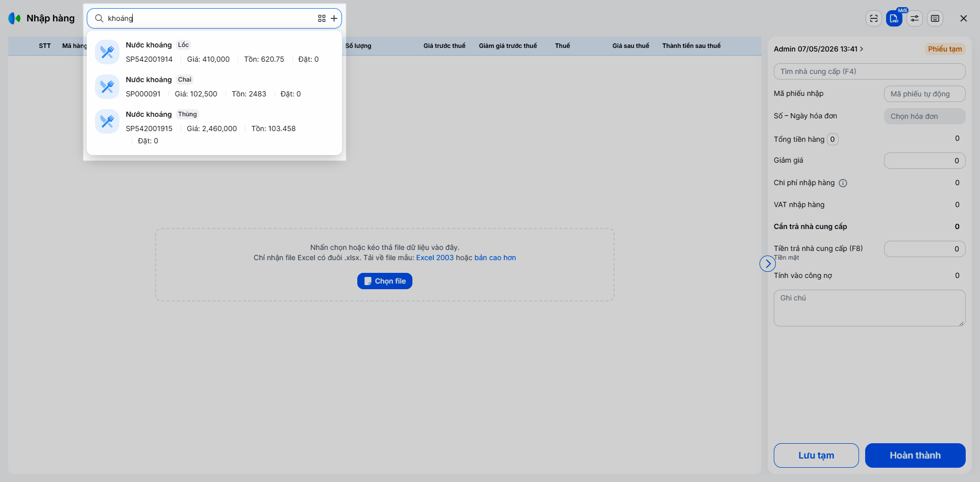Click the grid view icon in search box
The height and width of the screenshot is (482, 980).
point(322,18)
